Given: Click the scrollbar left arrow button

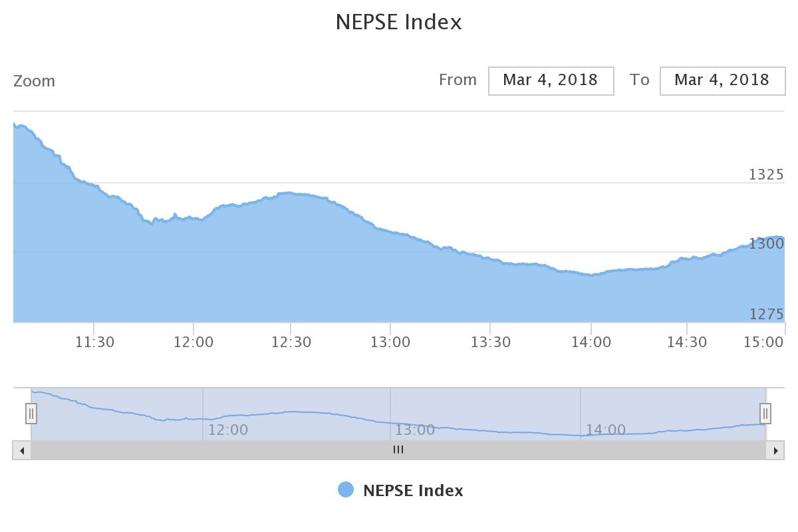Looking at the screenshot, I should pos(22,450).
